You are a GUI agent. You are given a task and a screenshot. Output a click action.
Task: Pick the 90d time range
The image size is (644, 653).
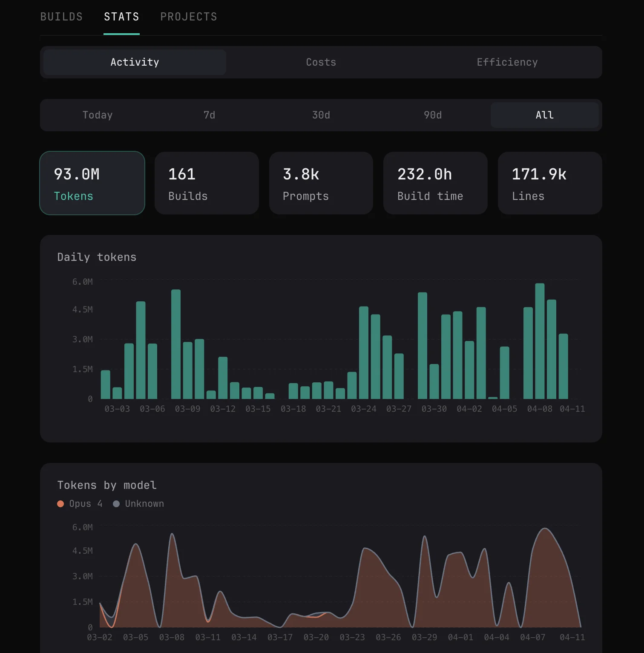(x=433, y=115)
